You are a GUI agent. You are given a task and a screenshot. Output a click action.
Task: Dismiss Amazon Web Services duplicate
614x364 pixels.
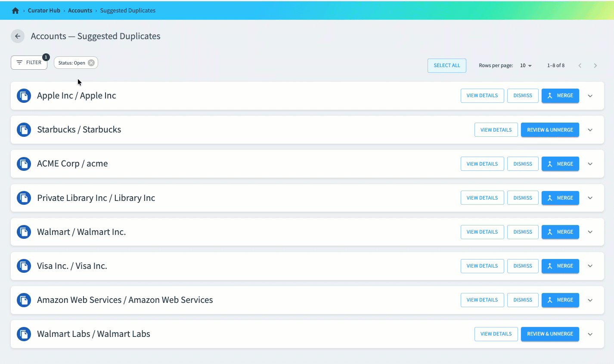tap(523, 300)
